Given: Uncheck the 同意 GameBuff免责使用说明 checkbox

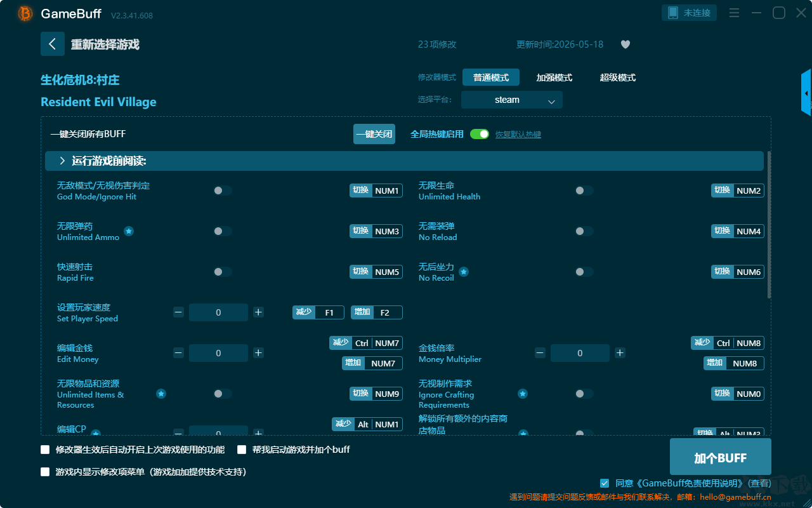Looking at the screenshot, I should (x=605, y=483).
